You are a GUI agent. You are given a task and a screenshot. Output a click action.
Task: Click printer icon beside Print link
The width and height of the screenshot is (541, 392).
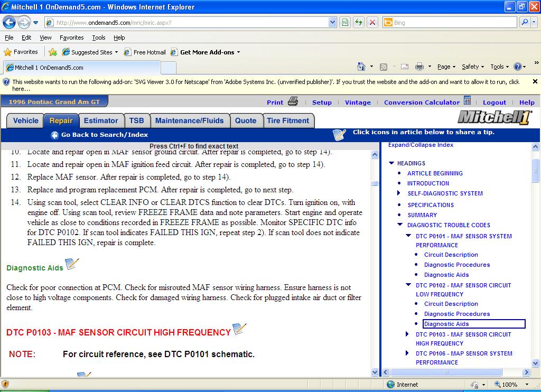293,101
